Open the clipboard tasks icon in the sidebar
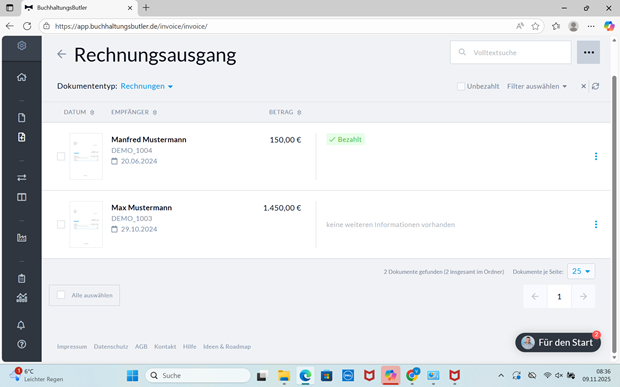Viewport: 620px width, 387px height. coord(22,278)
